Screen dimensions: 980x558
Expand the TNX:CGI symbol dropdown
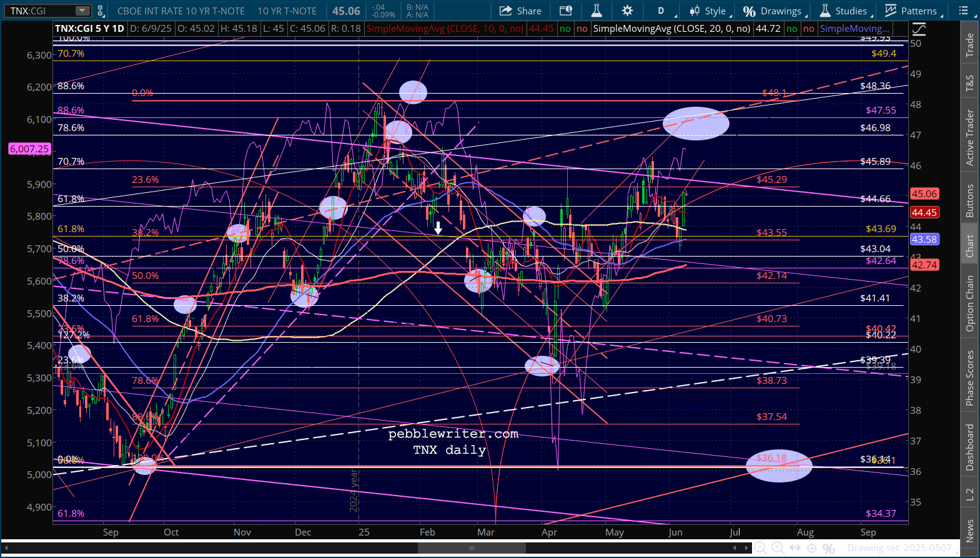tap(82, 11)
